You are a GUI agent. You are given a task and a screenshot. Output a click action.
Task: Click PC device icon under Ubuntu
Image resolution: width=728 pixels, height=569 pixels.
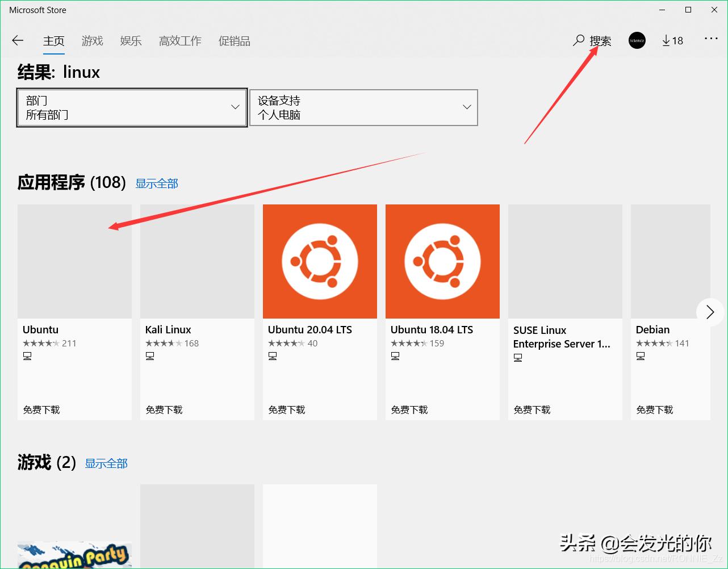[x=27, y=356]
